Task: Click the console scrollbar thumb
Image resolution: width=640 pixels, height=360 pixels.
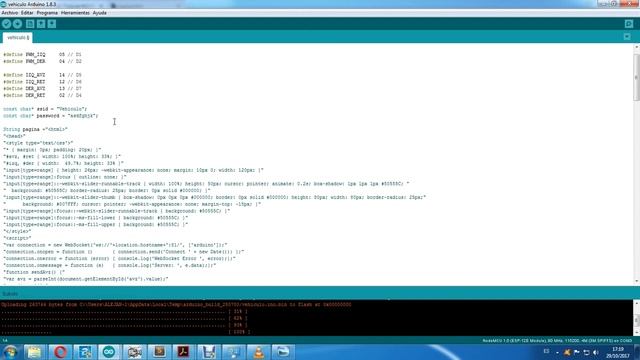Action: [636, 321]
